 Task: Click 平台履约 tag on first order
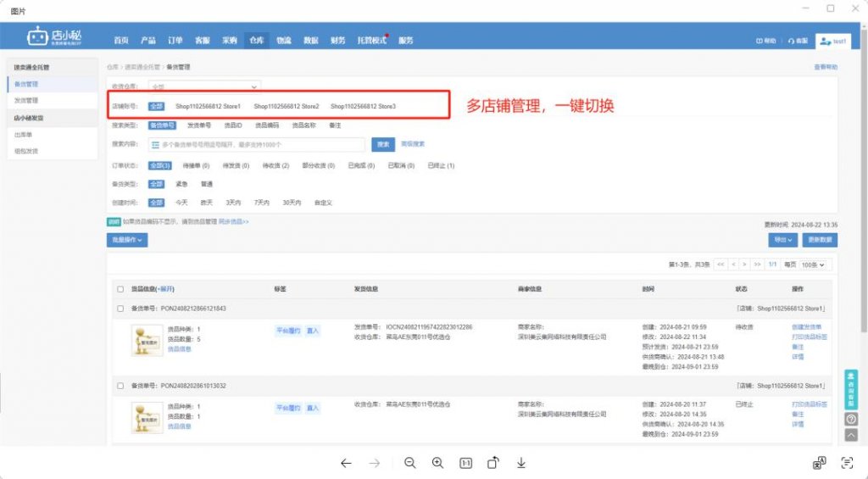pos(288,331)
